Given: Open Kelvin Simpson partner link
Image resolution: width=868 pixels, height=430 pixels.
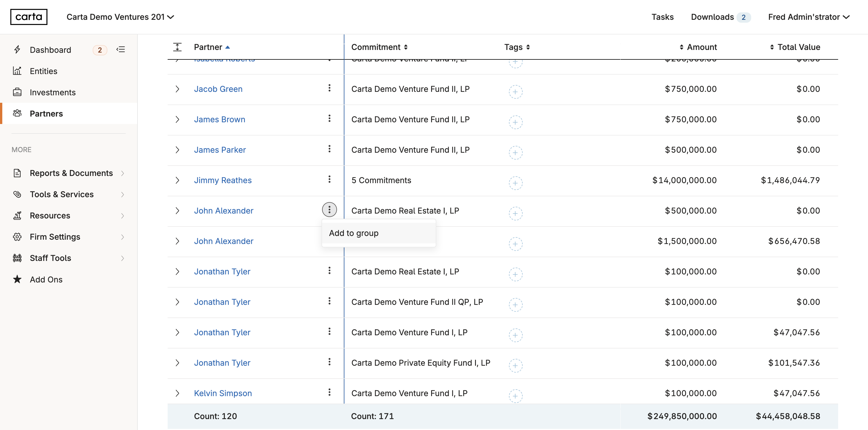Looking at the screenshot, I should 223,393.
